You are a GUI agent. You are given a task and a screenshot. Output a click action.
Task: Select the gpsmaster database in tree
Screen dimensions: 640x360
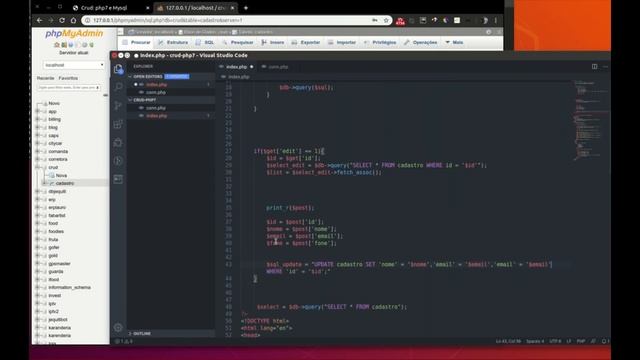60,264
